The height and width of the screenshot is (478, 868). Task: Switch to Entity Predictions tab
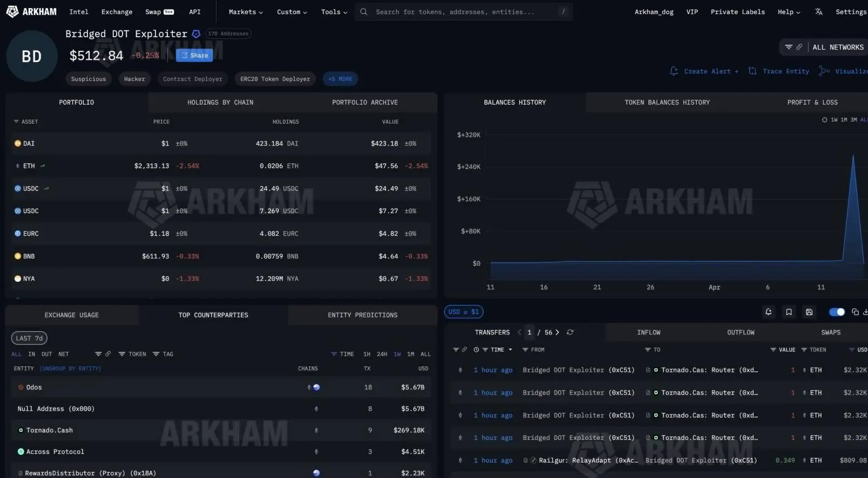click(x=363, y=315)
